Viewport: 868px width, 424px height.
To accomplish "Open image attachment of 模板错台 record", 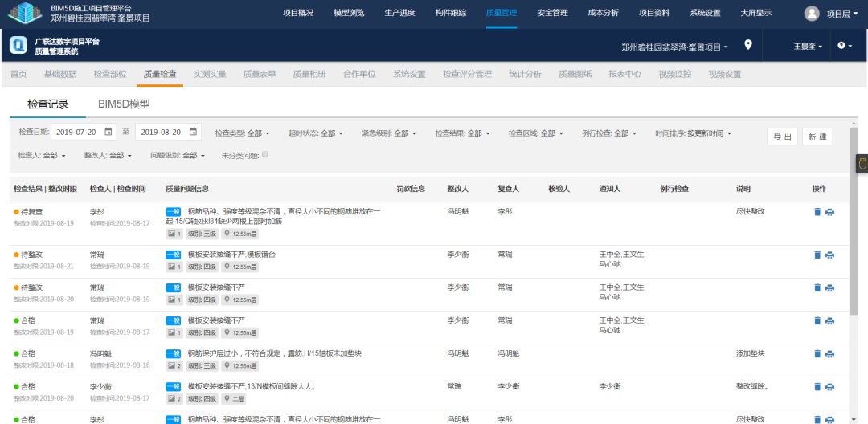I will pyautogui.click(x=174, y=267).
